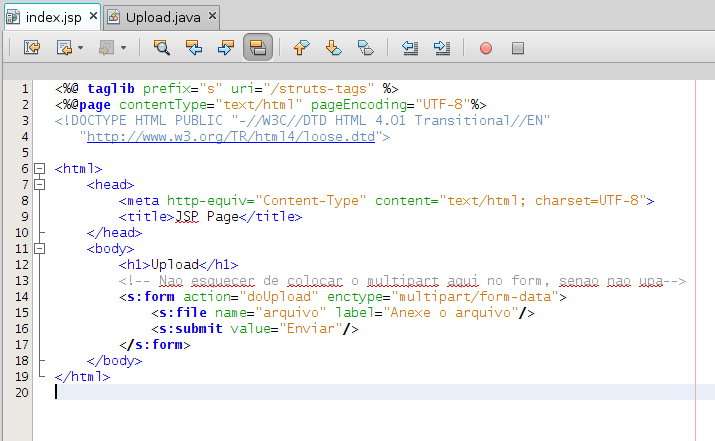Click closing '/s:form' tag
Image resolution: width=715 pixels, height=441 pixels.
(155, 345)
